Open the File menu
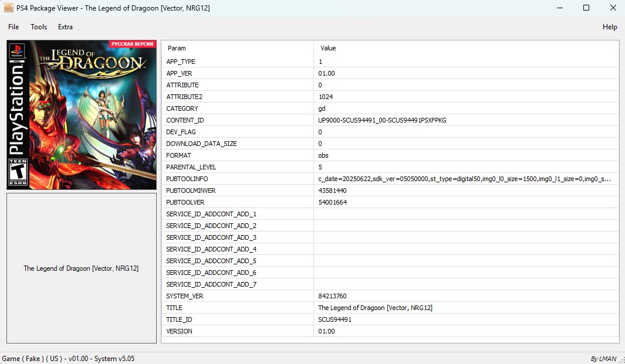Viewport: 625px width, 364px height. 13,27
